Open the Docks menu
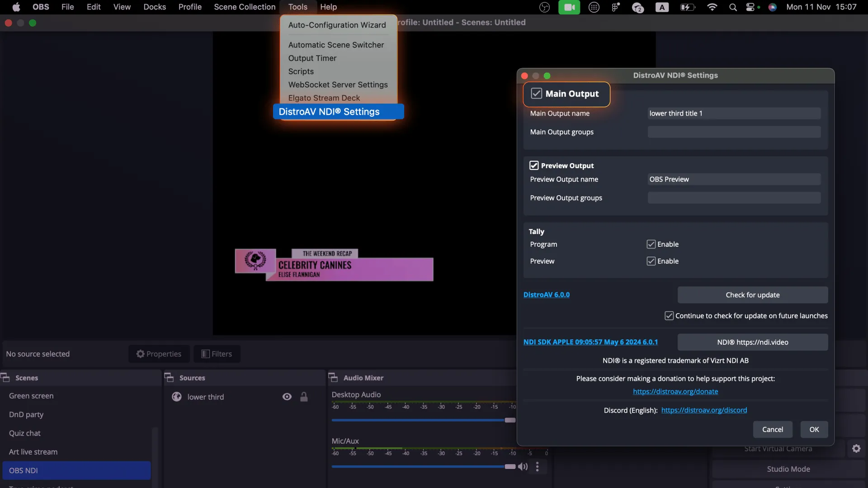868x488 pixels. coord(155,7)
